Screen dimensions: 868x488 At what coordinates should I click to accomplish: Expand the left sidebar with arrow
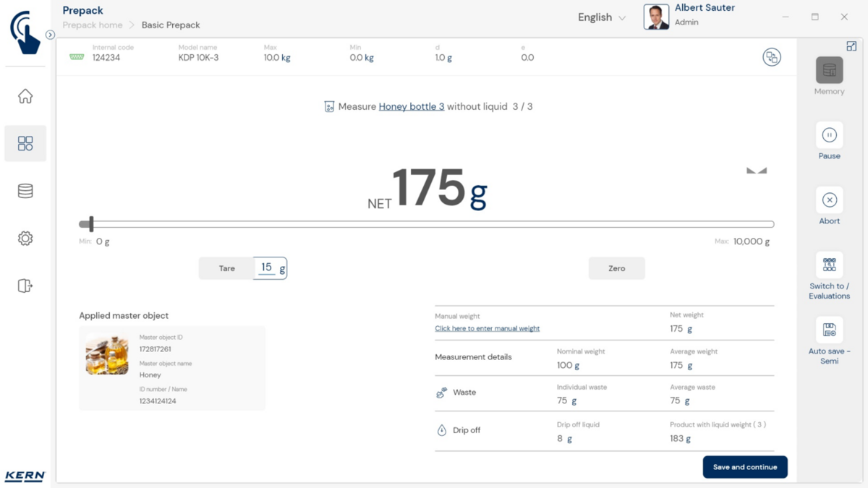click(50, 35)
